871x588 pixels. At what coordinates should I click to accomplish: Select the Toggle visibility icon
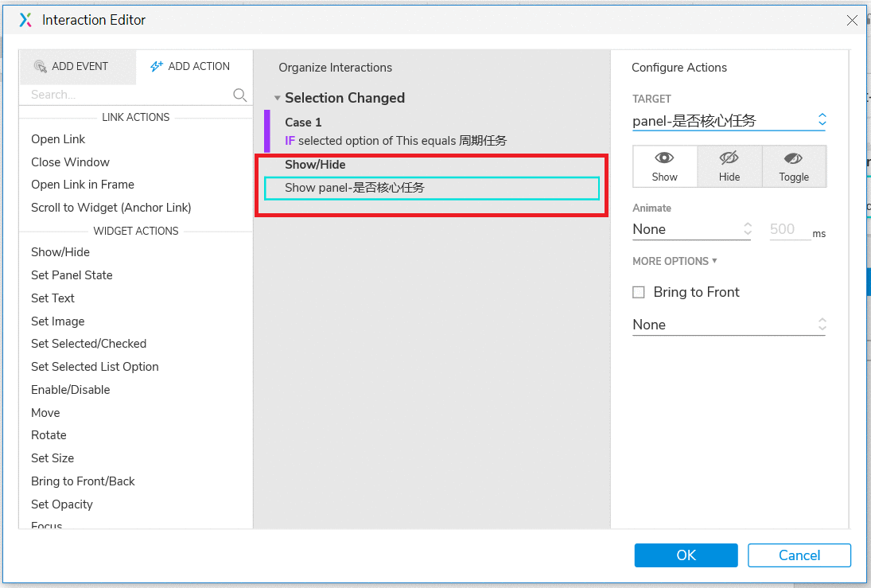point(793,159)
